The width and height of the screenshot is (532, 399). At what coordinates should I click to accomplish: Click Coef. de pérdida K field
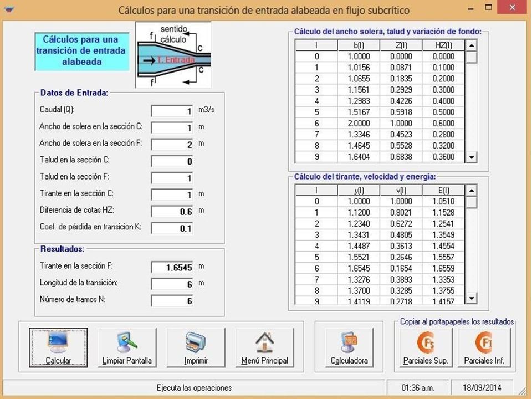[x=172, y=228]
